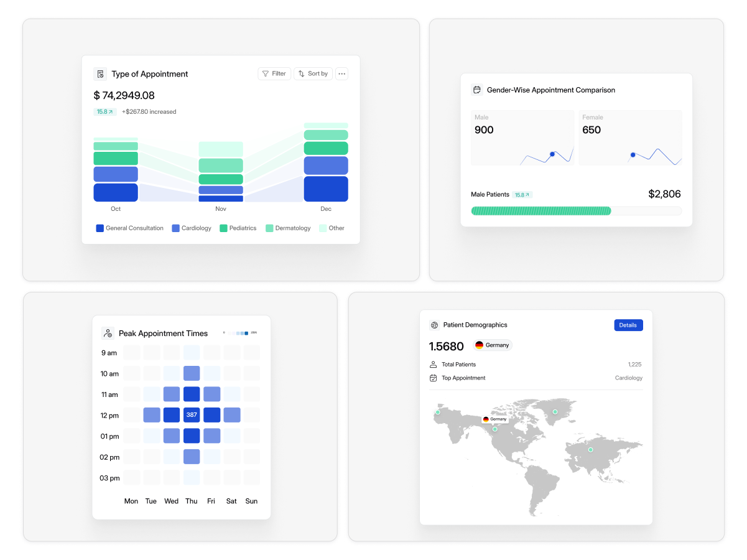
Task: Click the data point dot on Female sparkline
Action: coord(633,155)
